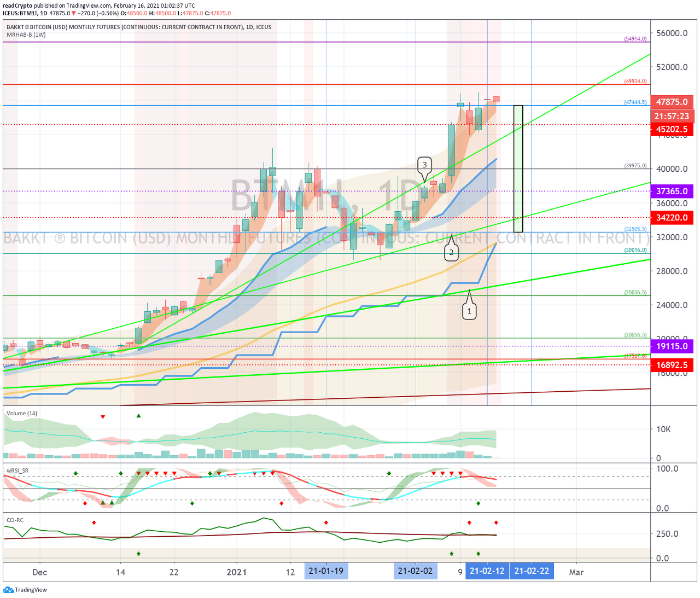Click the (54914.0) purple level label

tap(635, 39)
